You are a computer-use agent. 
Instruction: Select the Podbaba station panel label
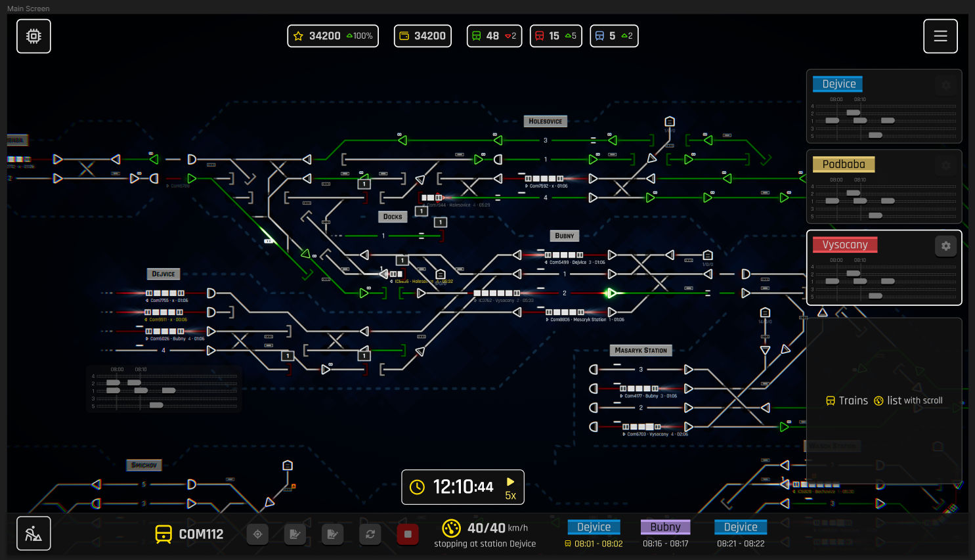click(844, 164)
